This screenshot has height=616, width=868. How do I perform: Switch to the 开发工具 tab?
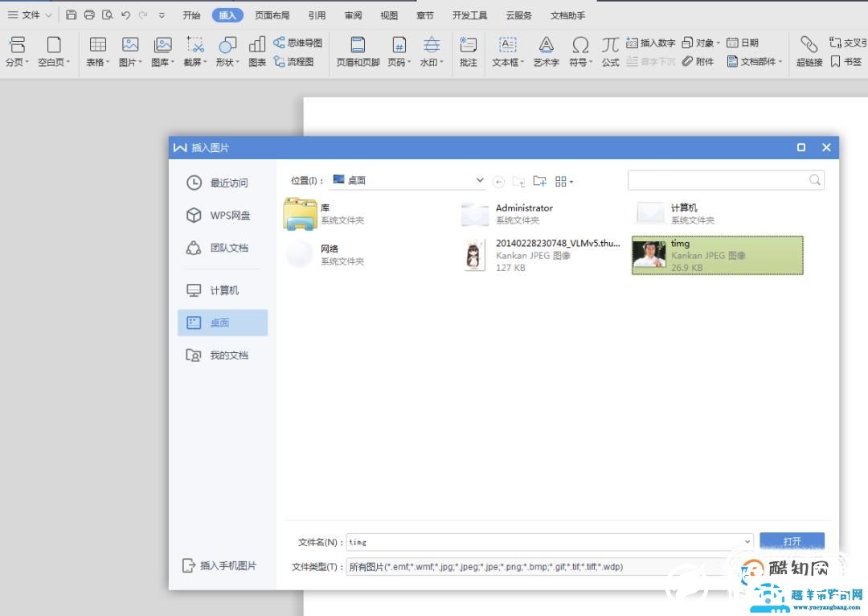[469, 15]
